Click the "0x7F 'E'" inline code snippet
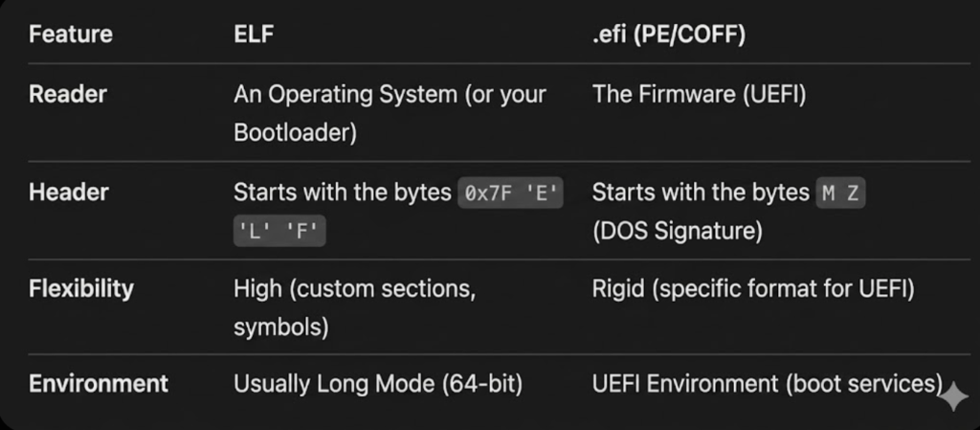This screenshot has height=430, width=980. click(511, 192)
